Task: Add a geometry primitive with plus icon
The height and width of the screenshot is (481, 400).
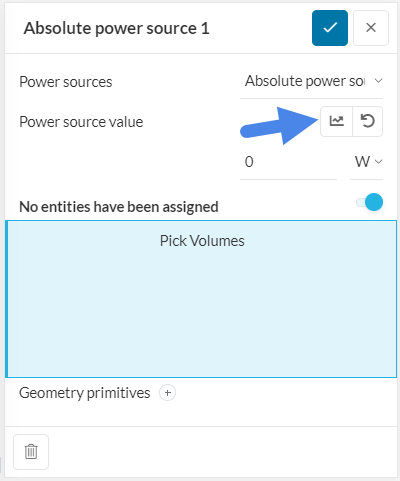Action: point(167,393)
